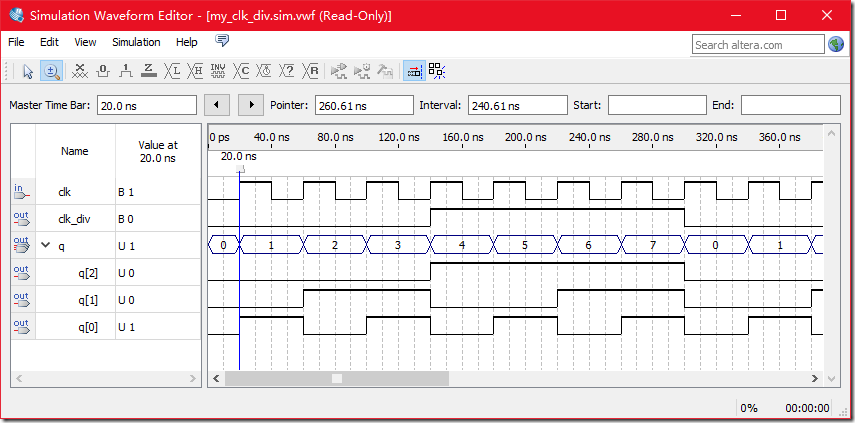Click the clk input pin icon
855x423 pixels.
(x=21, y=191)
